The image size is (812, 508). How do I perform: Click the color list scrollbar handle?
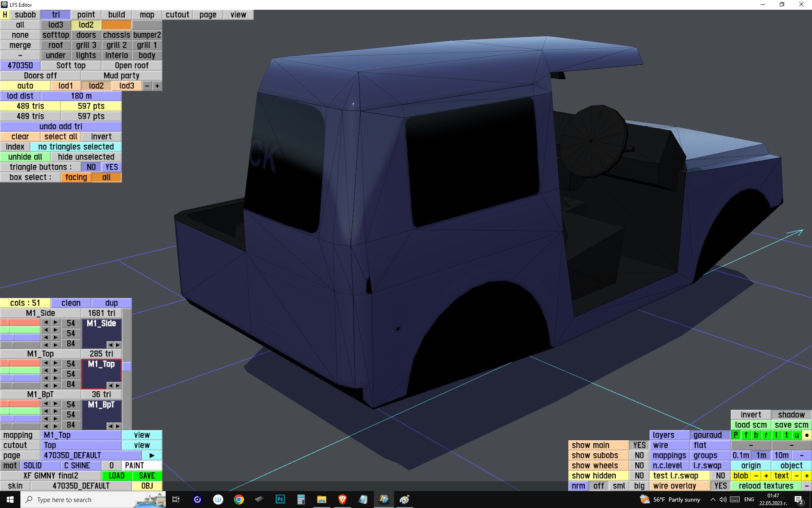point(127,367)
